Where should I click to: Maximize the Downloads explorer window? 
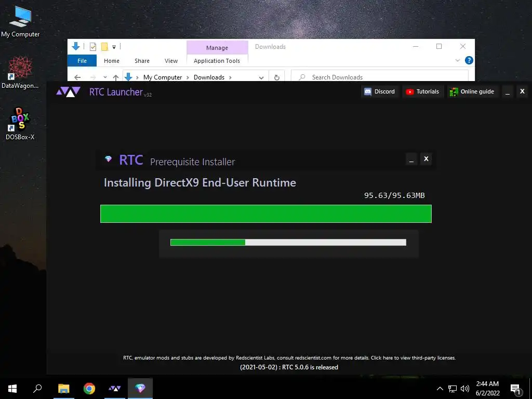click(439, 46)
